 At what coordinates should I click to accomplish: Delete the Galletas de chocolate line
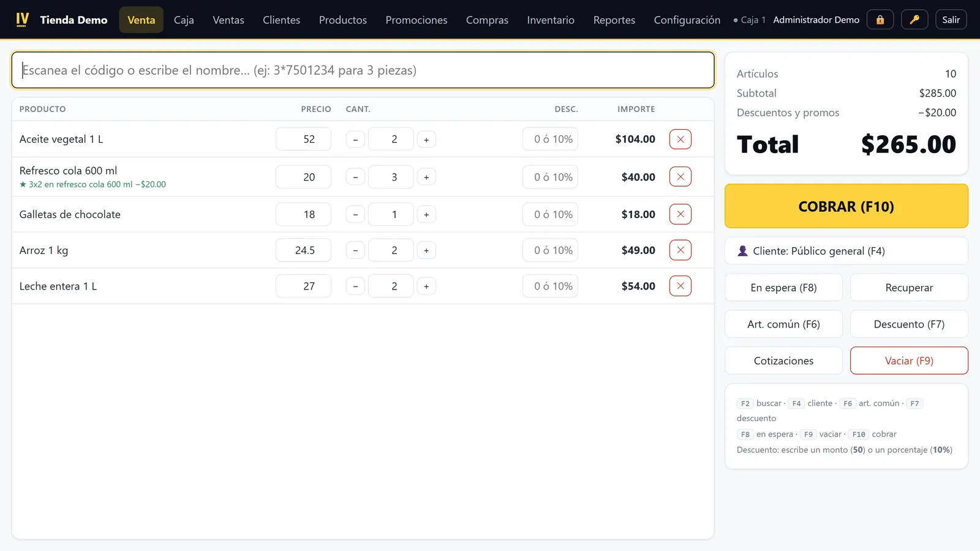point(680,214)
